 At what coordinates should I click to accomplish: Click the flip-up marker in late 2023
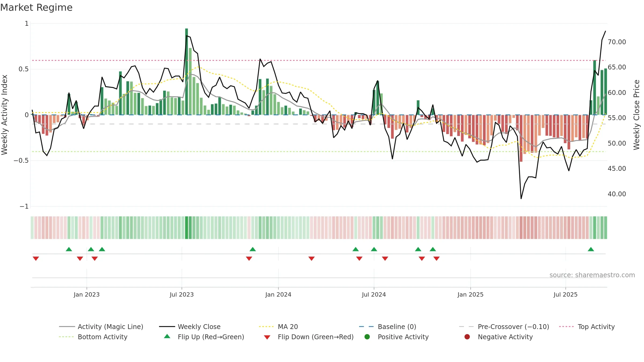coord(253,249)
